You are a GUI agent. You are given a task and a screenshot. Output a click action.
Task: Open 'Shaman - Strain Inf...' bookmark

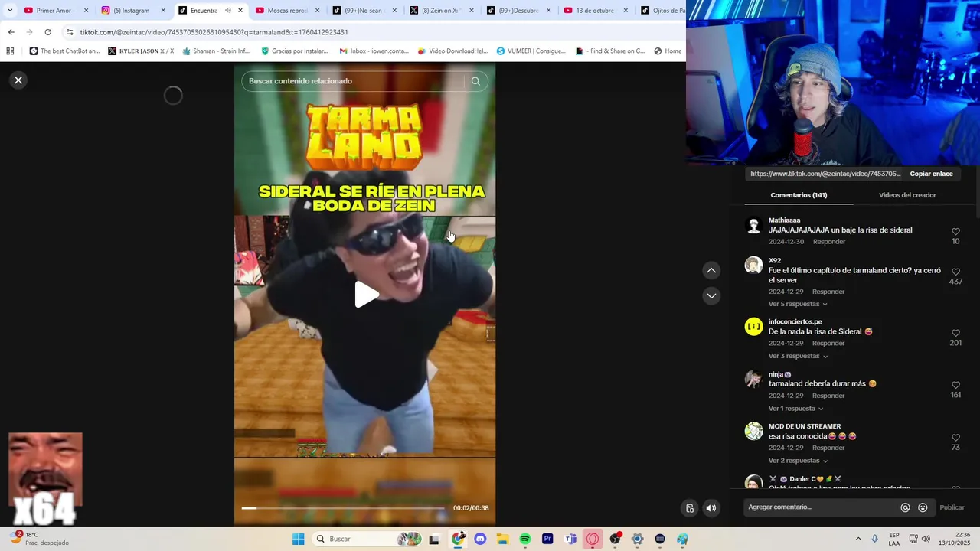click(216, 51)
